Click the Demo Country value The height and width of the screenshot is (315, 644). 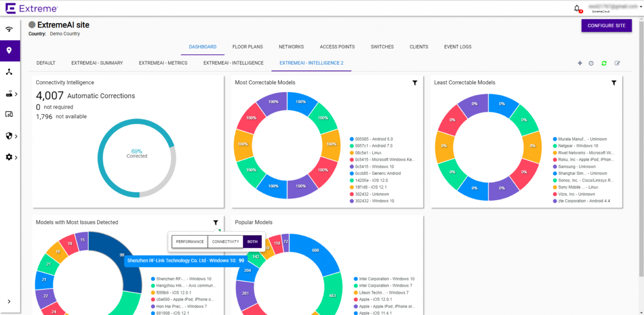65,34
